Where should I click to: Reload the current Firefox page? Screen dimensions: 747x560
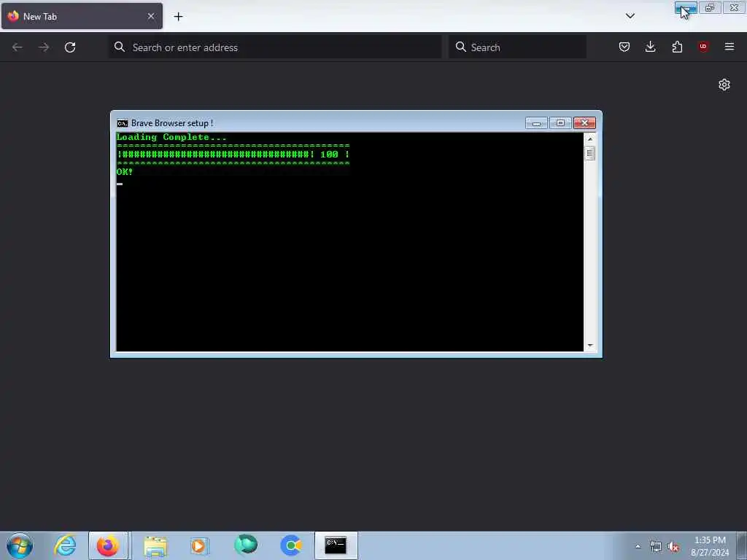(70, 47)
